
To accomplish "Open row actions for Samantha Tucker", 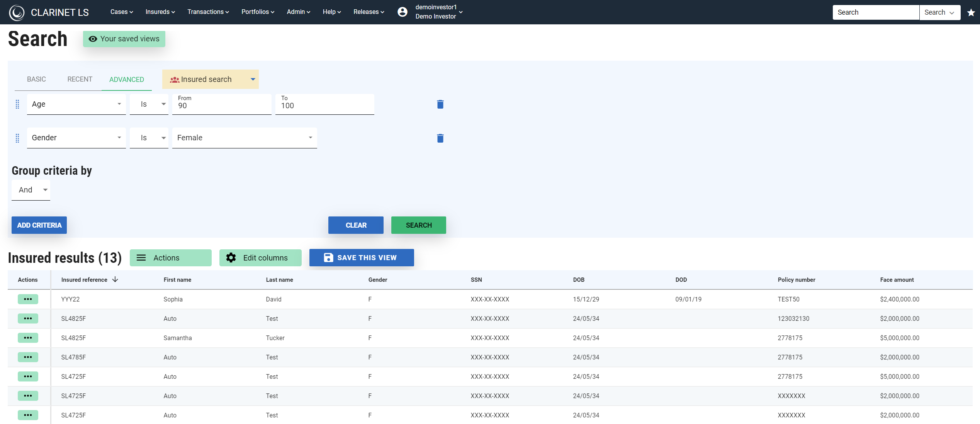I will click(x=28, y=338).
